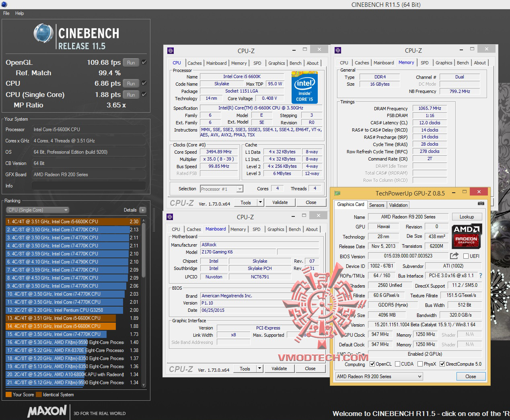Screen dimensions: 510x420
Task: Open the File menu in Cinebench
Action: pyautogui.click(x=6, y=13)
